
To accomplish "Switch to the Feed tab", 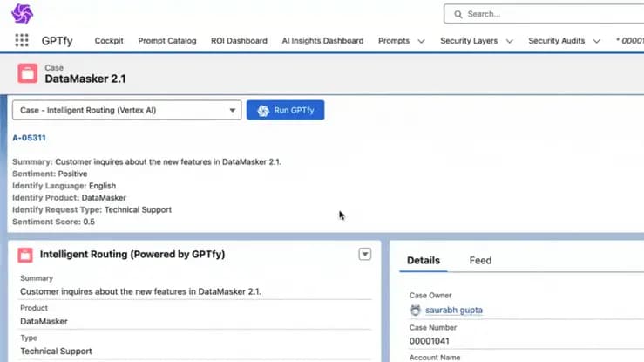I will tap(480, 260).
